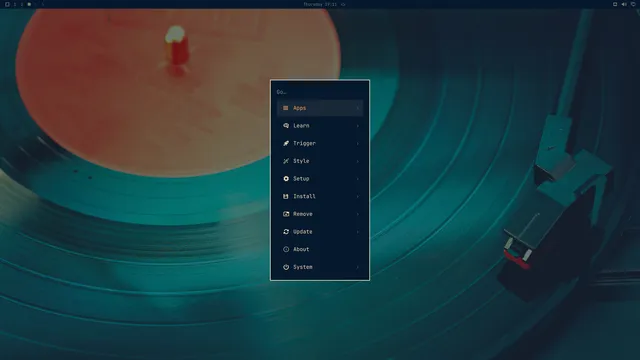Viewport: 640px width, 360px height.
Task: Click the About info circle icon
Action: [x=286, y=249]
